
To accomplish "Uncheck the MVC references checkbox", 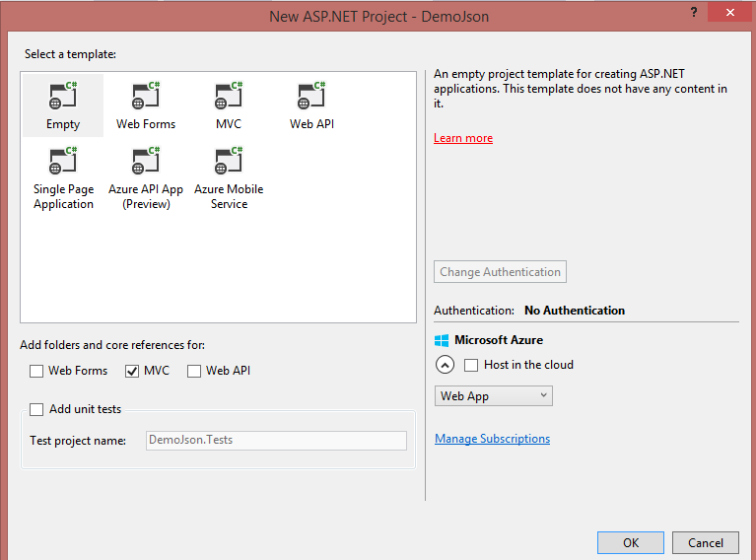I will [132, 371].
